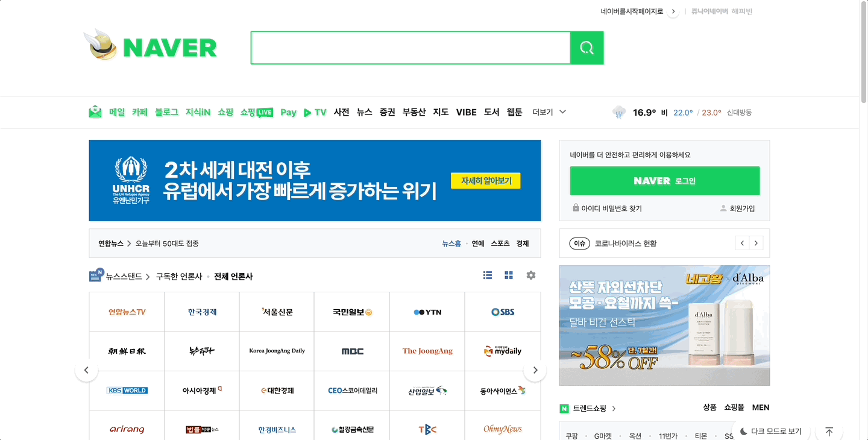The height and width of the screenshot is (440, 868).
Task: Select 구독한 언론사 tab
Action: click(179, 277)
